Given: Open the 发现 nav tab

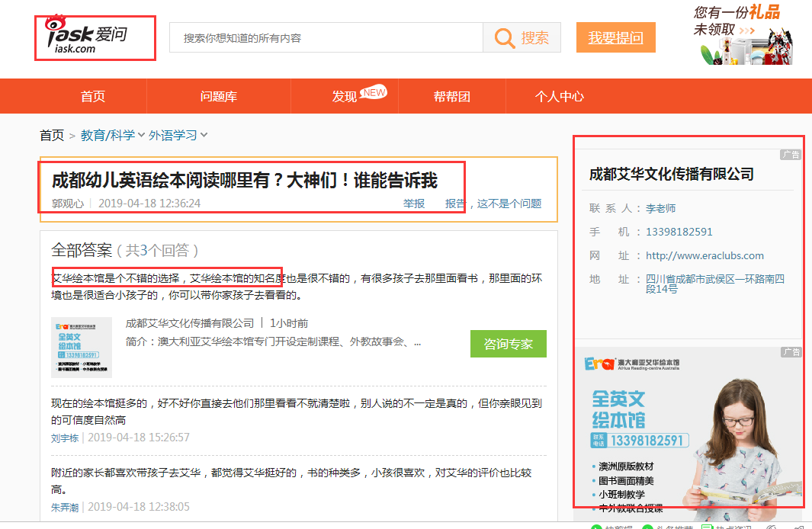Looking at the screenshot, I should click(345, 97).
